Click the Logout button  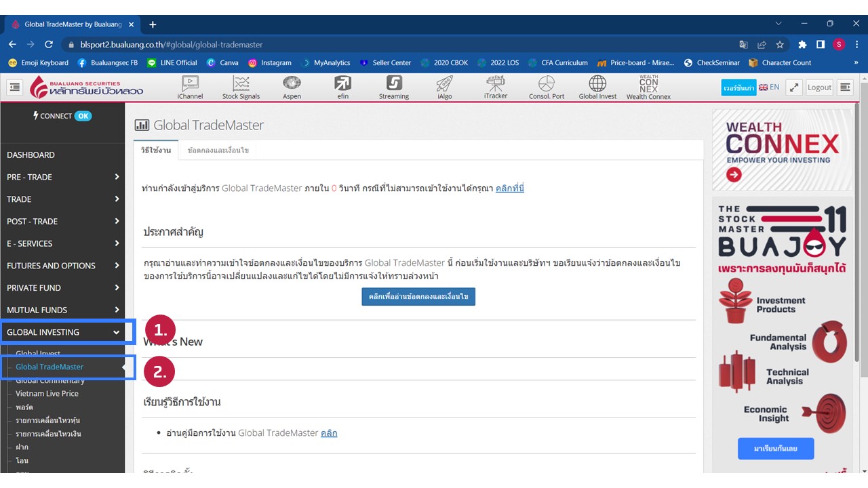[819, 87]
